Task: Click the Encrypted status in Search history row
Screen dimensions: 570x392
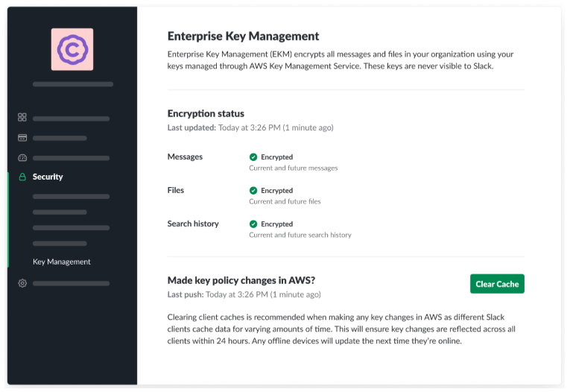Action: pos(277,224)
